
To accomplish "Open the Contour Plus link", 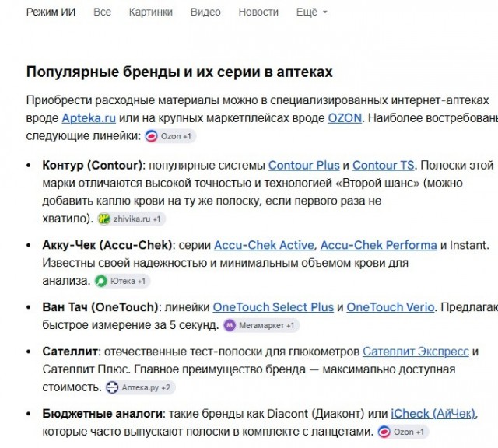I will click(304, 166).
